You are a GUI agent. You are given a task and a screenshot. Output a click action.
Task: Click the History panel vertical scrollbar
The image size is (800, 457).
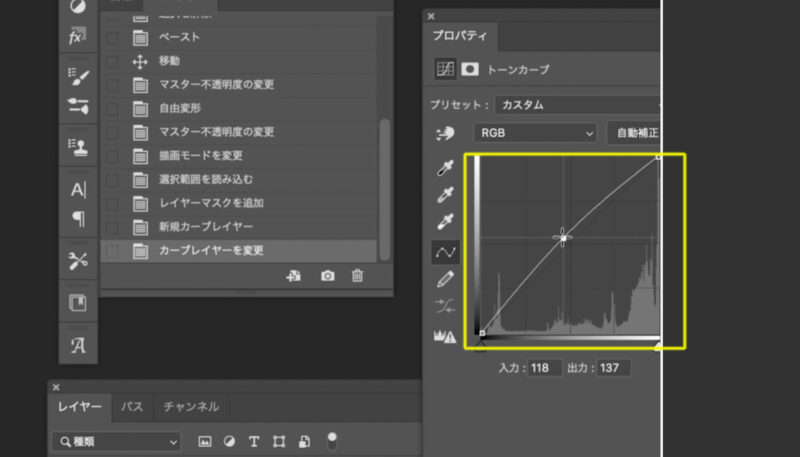pyautogui.click(x=385, y=189)
